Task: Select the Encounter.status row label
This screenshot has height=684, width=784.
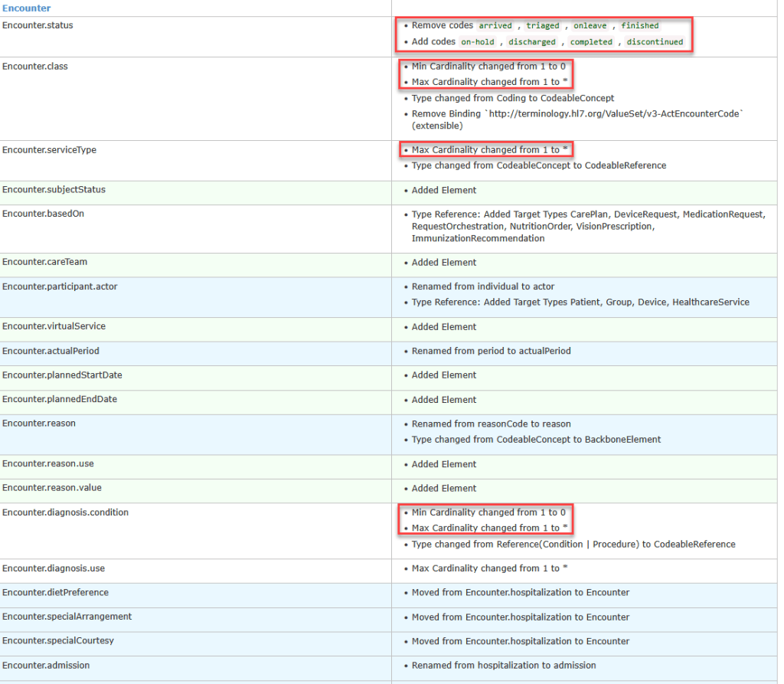Action: click(x=38, y=25)
